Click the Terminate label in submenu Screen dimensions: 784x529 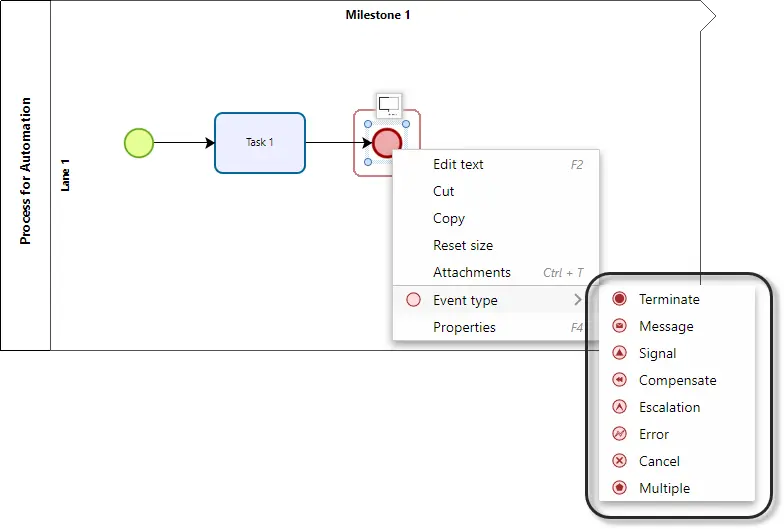coord(670,299)
